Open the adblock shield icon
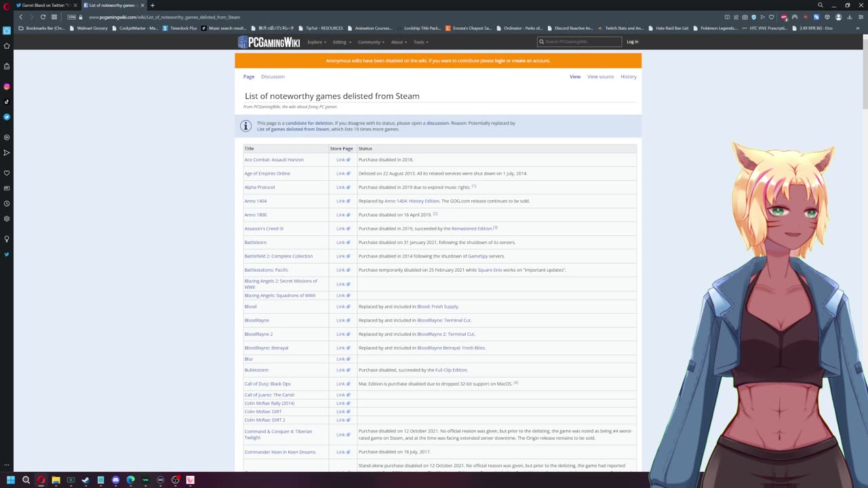The width and height of the screenshot is (868, 488). pos(753,17)
